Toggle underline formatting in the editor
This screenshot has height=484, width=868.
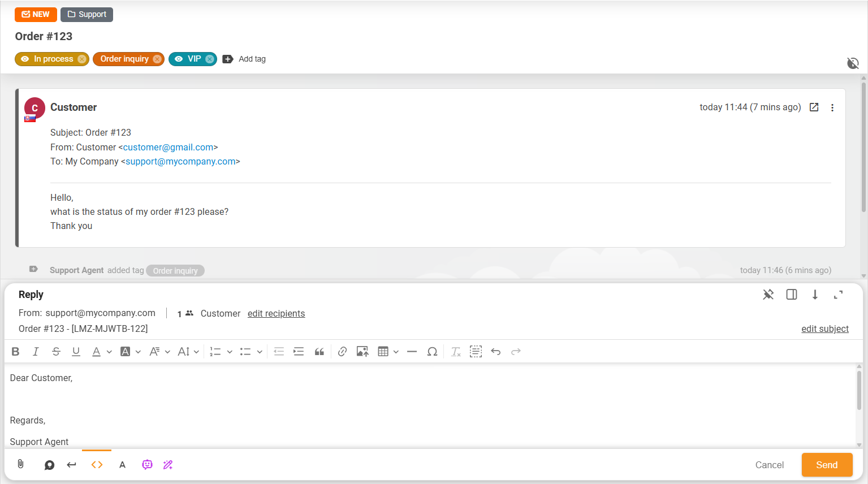76,351
